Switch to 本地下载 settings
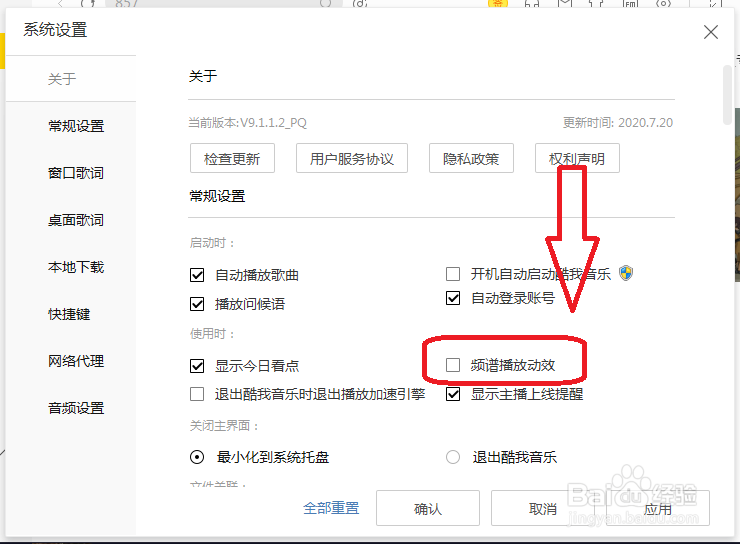This screenshot has width=740, height=544. click(x=76, y=267)
